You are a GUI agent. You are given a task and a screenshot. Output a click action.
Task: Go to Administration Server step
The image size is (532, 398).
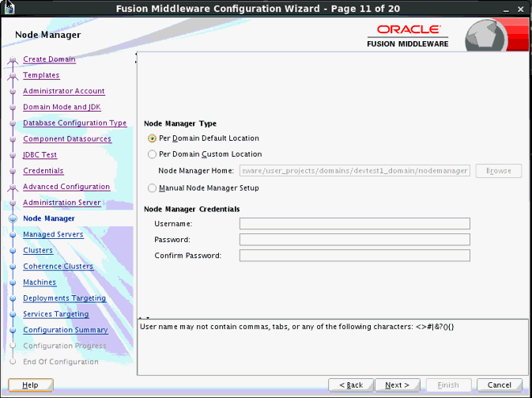pyautogui.click(x=62, y=203)
